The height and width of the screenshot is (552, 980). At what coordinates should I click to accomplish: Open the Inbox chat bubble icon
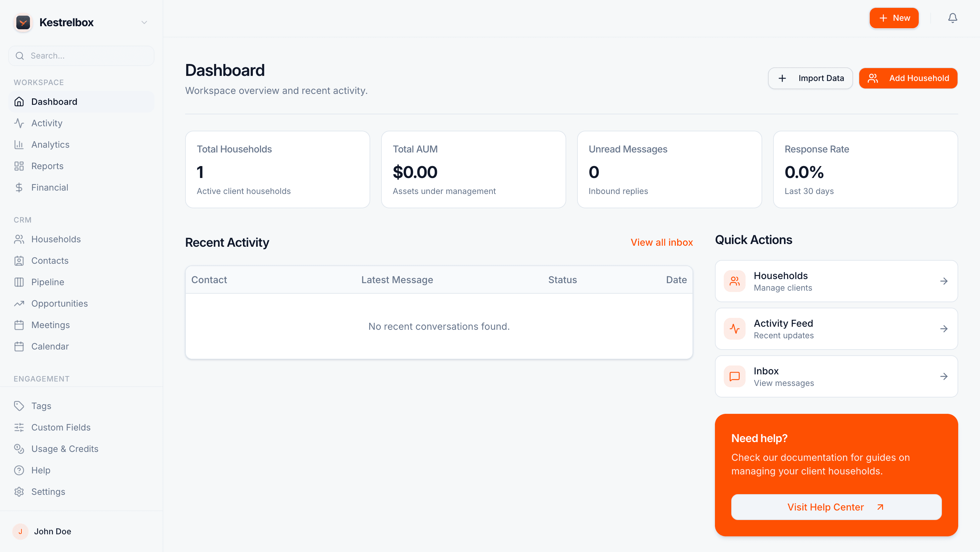[x=735, y=376]
